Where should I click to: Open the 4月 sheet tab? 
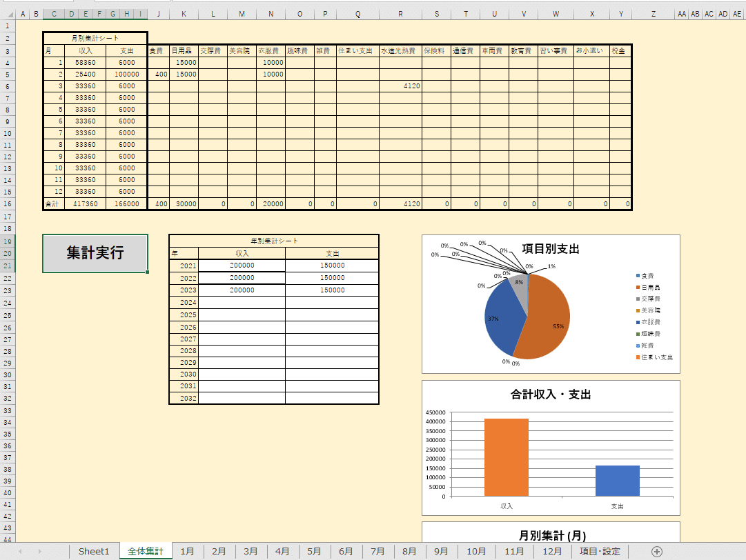[283, 552]
